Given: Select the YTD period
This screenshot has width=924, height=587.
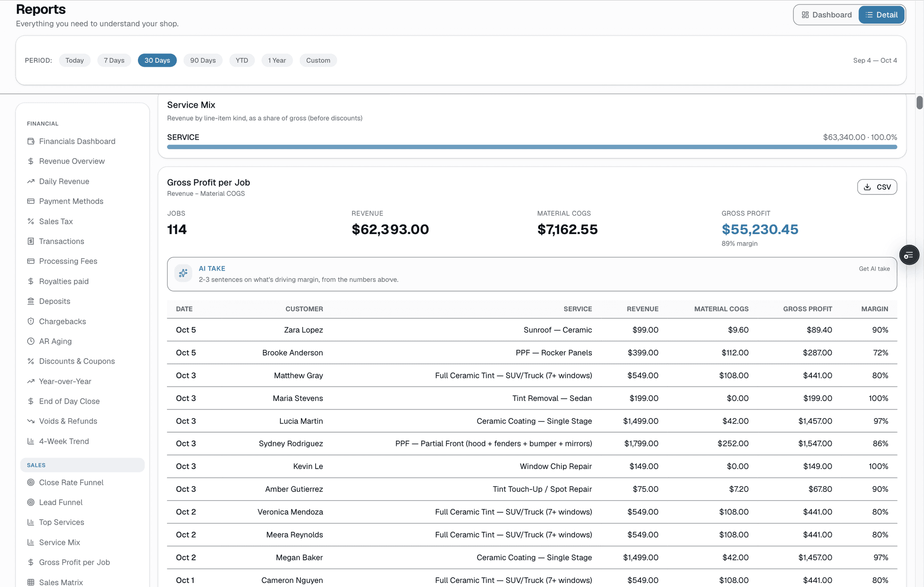Looking at the screenshot, I should click(x=242, y=60).
